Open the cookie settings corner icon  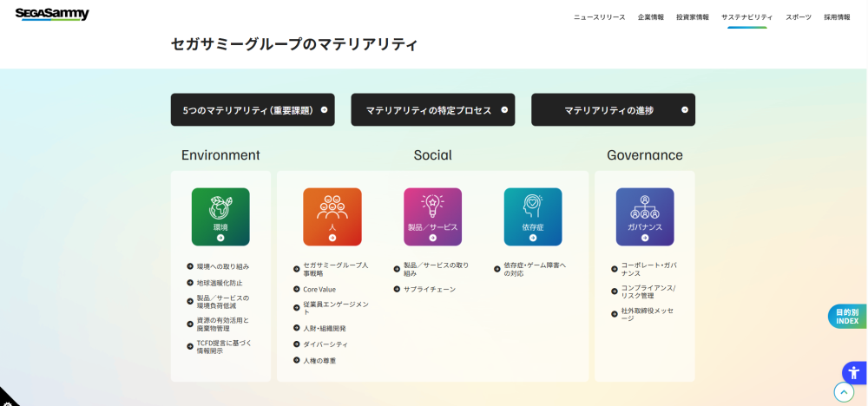(7, 399)
